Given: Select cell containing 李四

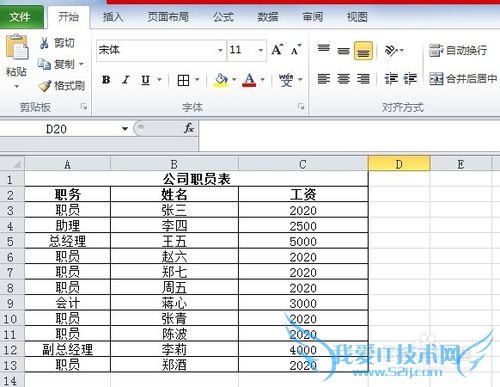Looking at the screenshot, I should click(174, 226).
